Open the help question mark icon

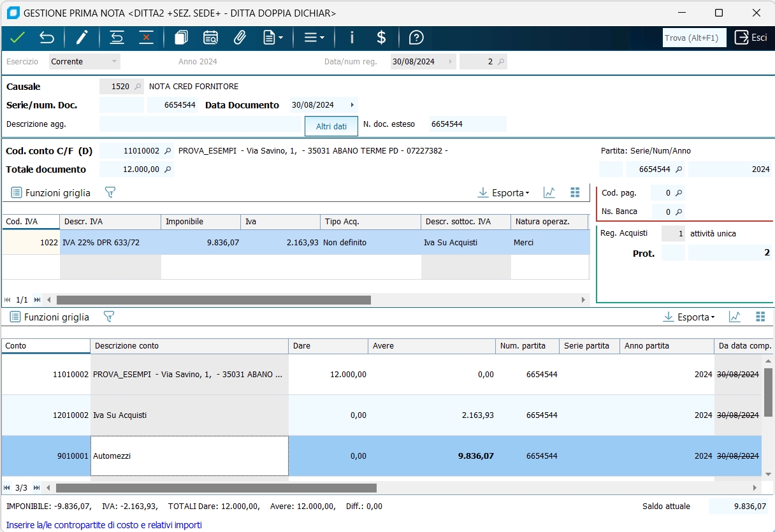(416, 38)
